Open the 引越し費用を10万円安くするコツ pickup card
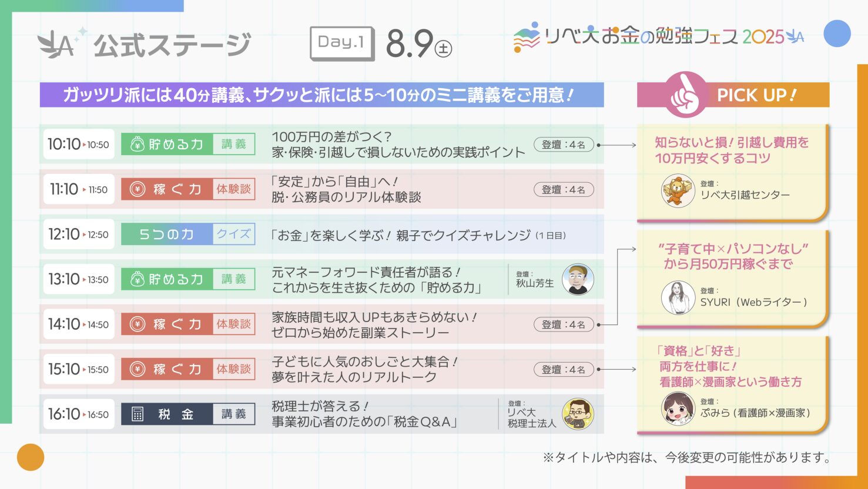Image resolution: width=868 pixels, height=489 pixels. point(732,172)
